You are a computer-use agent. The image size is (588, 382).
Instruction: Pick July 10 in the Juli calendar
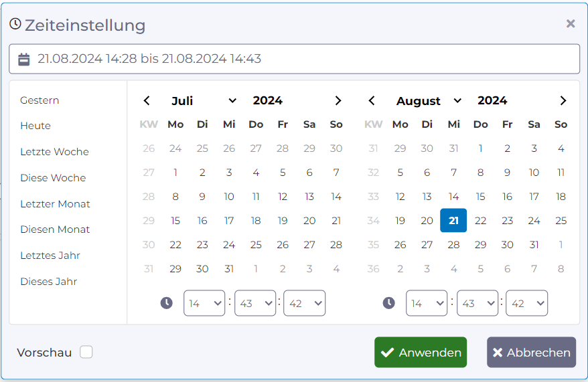pyautogui.click(x=229, y=197)
